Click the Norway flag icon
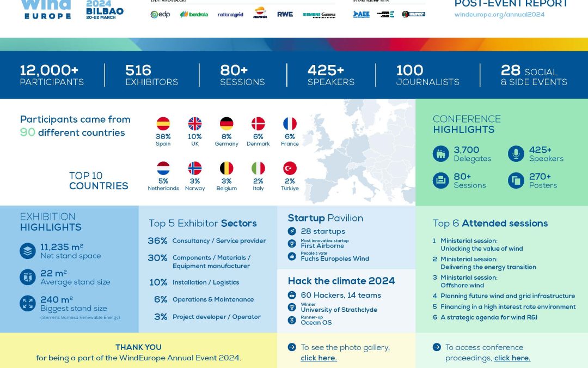This screenshot has height=368, width=588. click(x=195, y=168)
